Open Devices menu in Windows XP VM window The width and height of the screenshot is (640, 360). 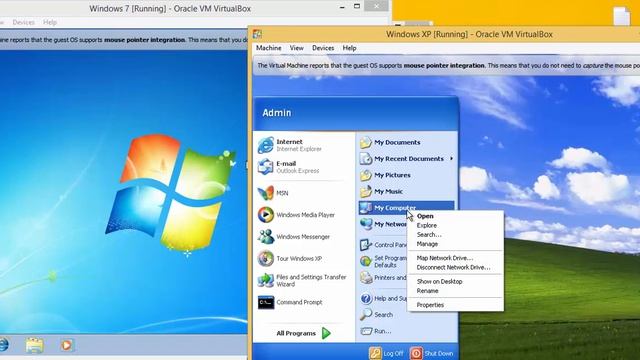(323, 48)
